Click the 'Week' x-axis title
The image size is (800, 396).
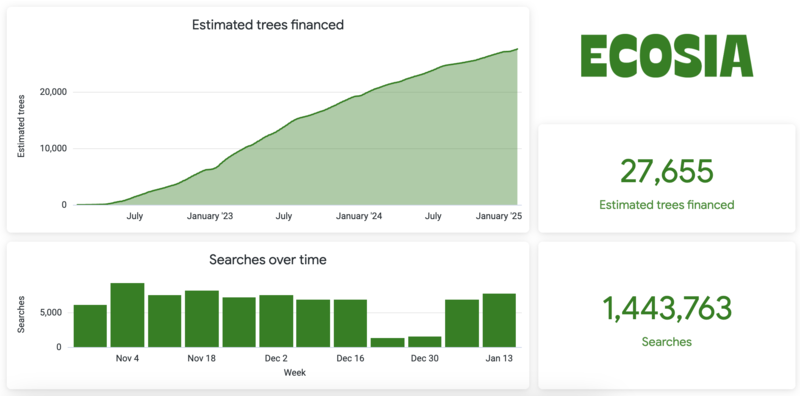[295, 373]
